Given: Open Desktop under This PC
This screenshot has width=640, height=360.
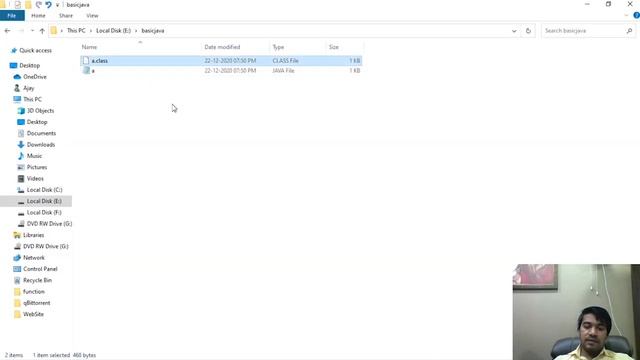Looking at the screenshot, I should point(37,122).
